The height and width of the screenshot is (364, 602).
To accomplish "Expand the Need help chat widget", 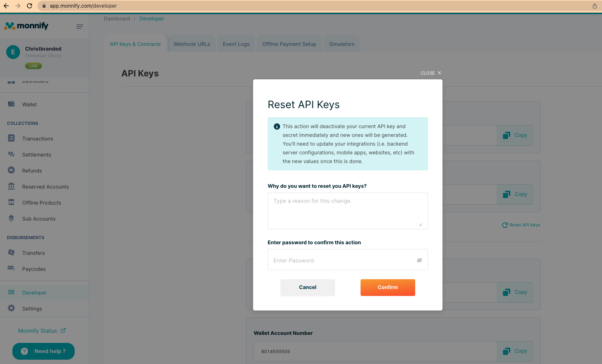I will (43, 351).
